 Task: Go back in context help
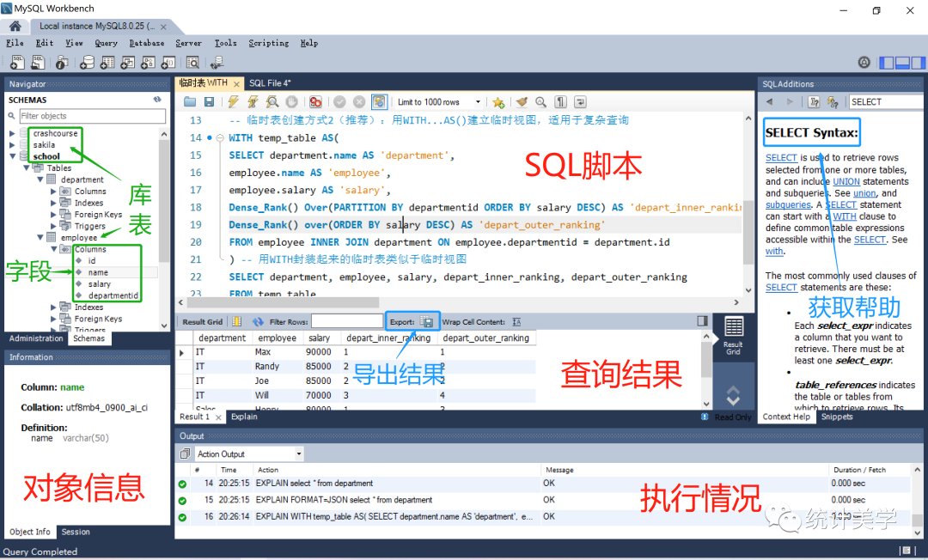pyautogui.click(x=769, y=101)
